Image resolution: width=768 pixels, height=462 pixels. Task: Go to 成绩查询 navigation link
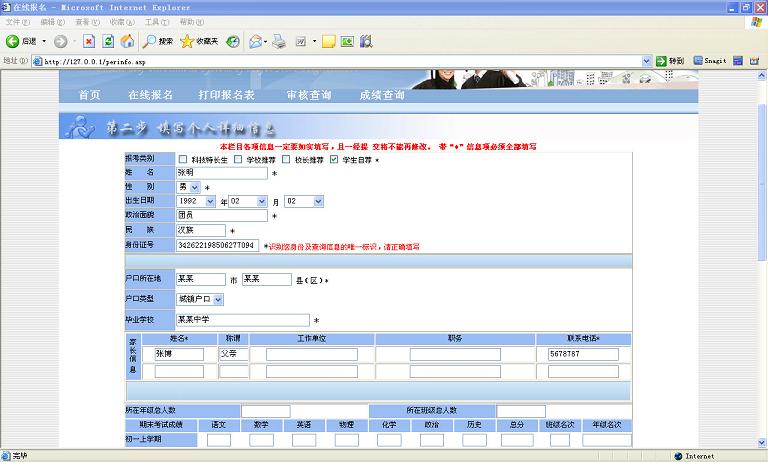pos(381,95)
